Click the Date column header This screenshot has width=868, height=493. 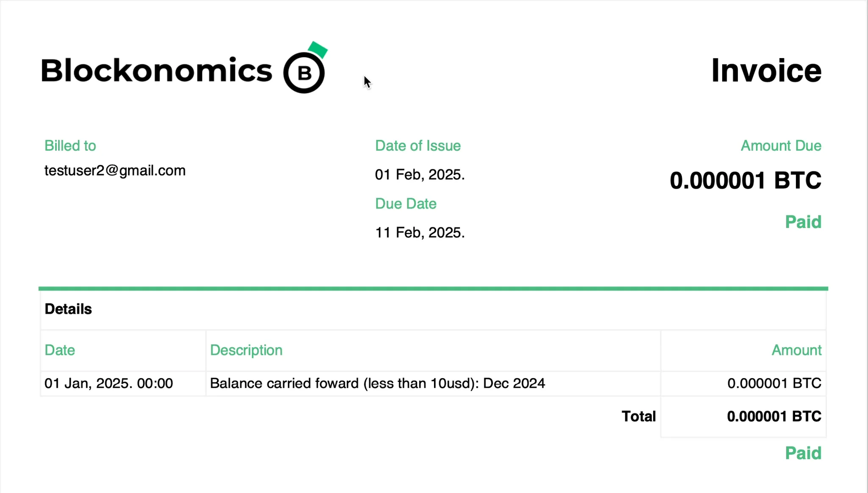(60, 350)
